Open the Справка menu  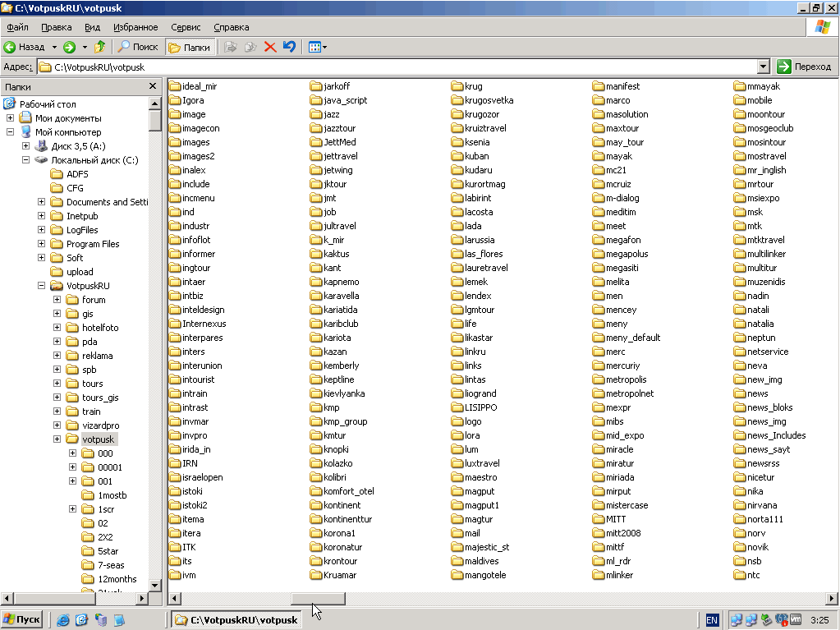232,27
